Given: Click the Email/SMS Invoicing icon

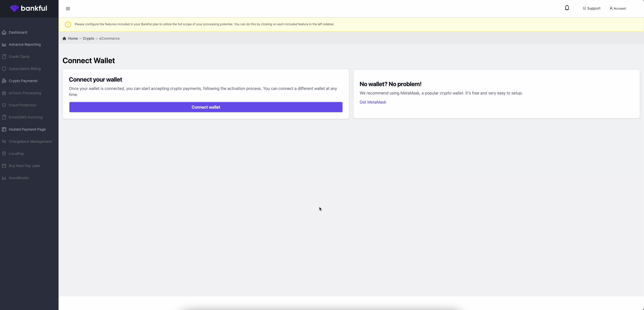Looking at the screenshot, I should 4,117.
